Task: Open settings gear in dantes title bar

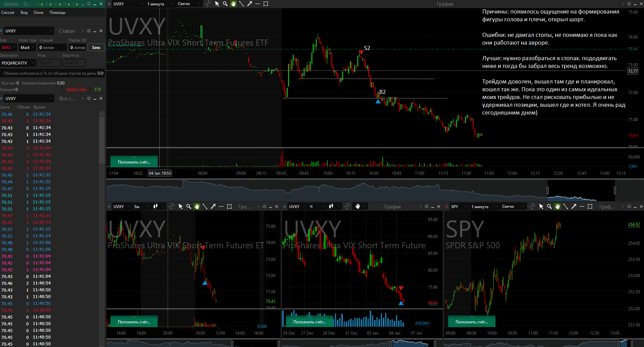Action: [x=89, y=4]
